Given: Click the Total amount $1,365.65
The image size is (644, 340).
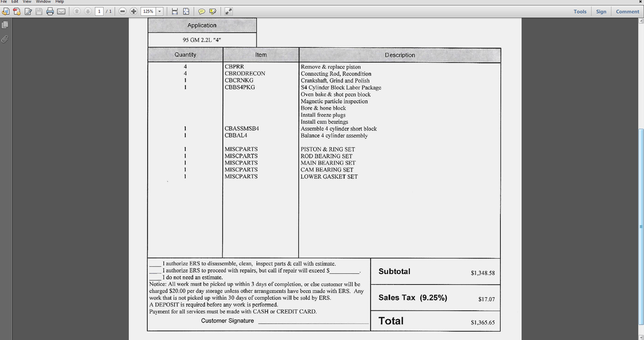Looking at the screenshot, I should click(482, 322).
